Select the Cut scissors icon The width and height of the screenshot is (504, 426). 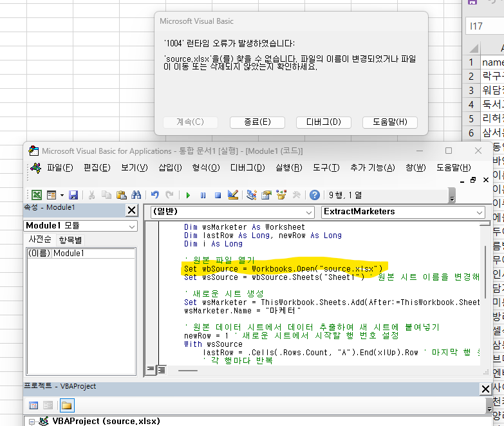point(91,195)
